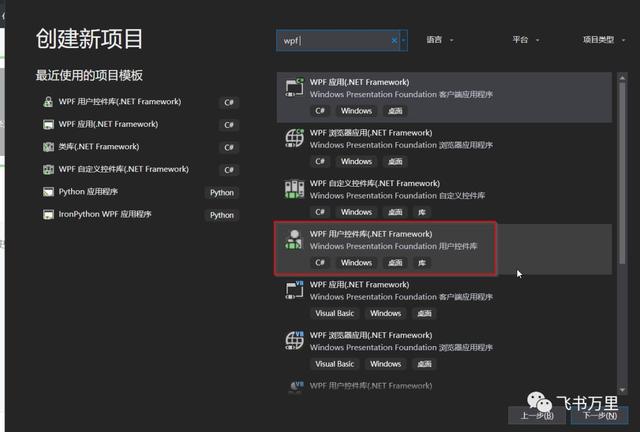This screenshot has width=640, height=432.
Task: Click Python 应用程序 icon in recent templates
Action: click(x=48, y=192)
